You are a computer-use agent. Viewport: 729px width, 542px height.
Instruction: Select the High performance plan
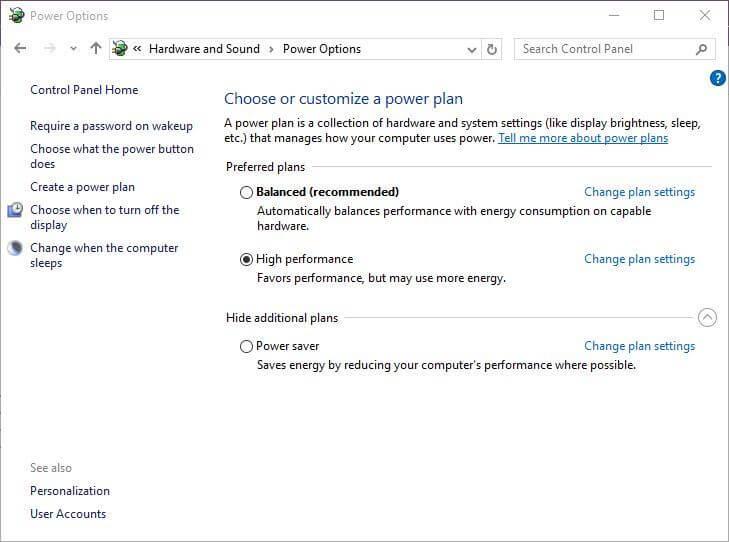pyautogui.click(x=246, y=259)
